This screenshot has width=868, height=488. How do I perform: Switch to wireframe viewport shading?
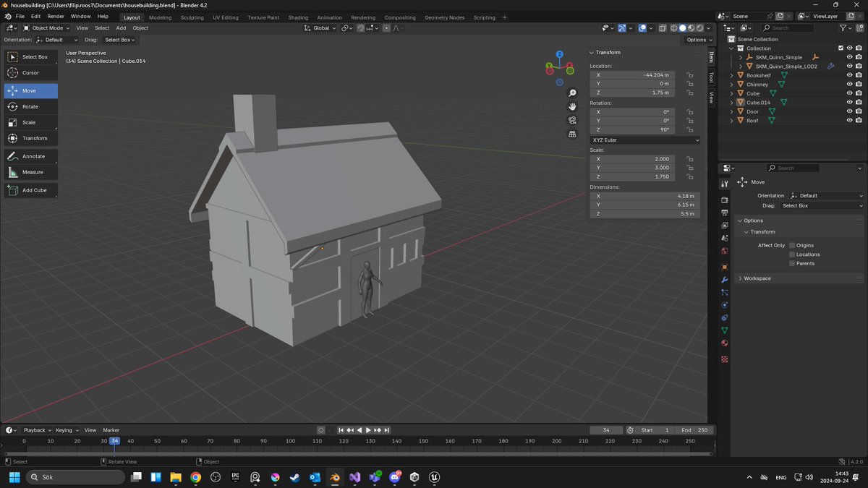click(673, 28)
